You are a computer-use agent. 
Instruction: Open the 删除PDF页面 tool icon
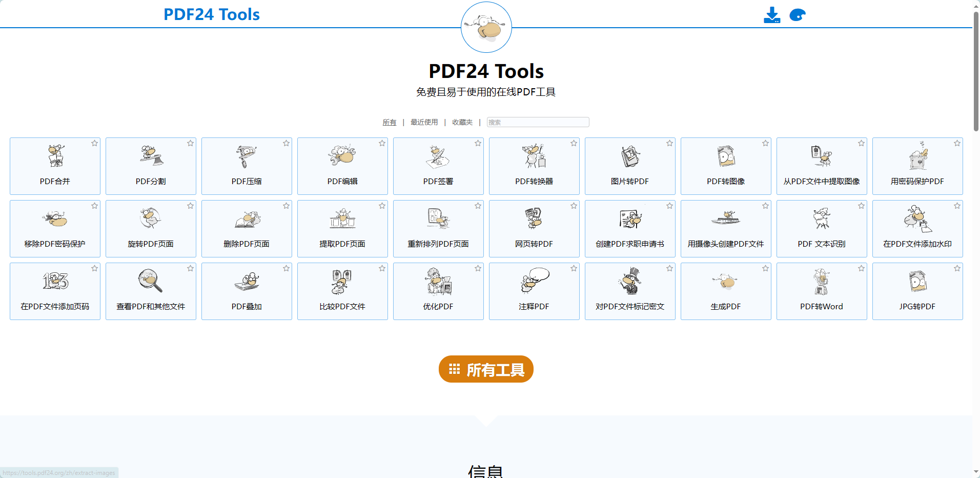coord(247,220)
